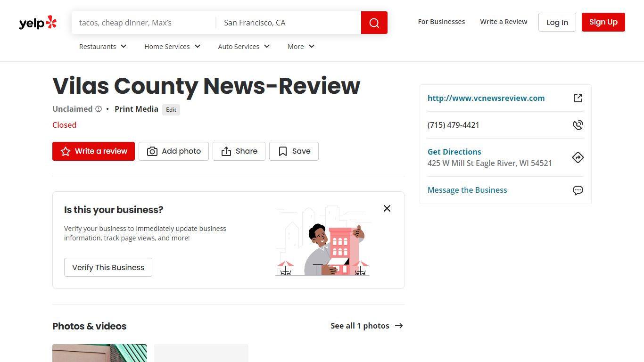Open the Write a Review link in header
Viewport: 644px width, 362px height.
504,22
